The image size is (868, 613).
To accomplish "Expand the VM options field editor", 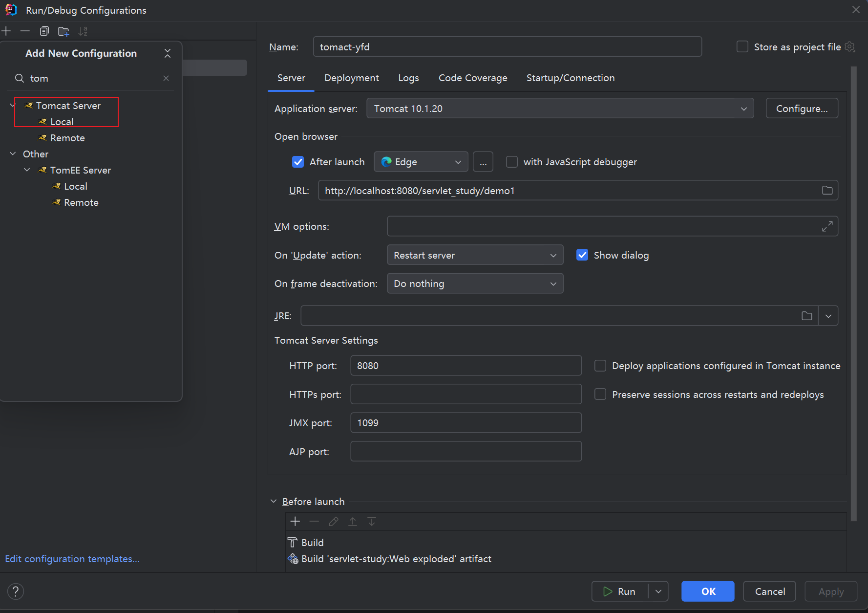I will pos(827,226).
